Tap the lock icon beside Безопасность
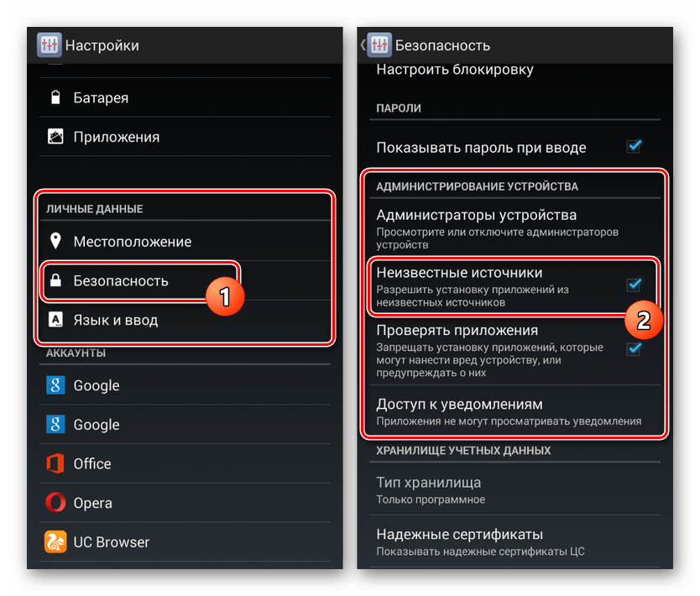This screenshot has height=596, width=700. tap(55, 280)
